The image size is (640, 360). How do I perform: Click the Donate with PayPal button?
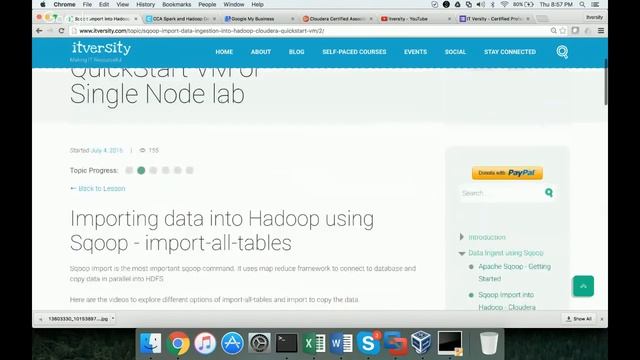[x=507, y=173]
